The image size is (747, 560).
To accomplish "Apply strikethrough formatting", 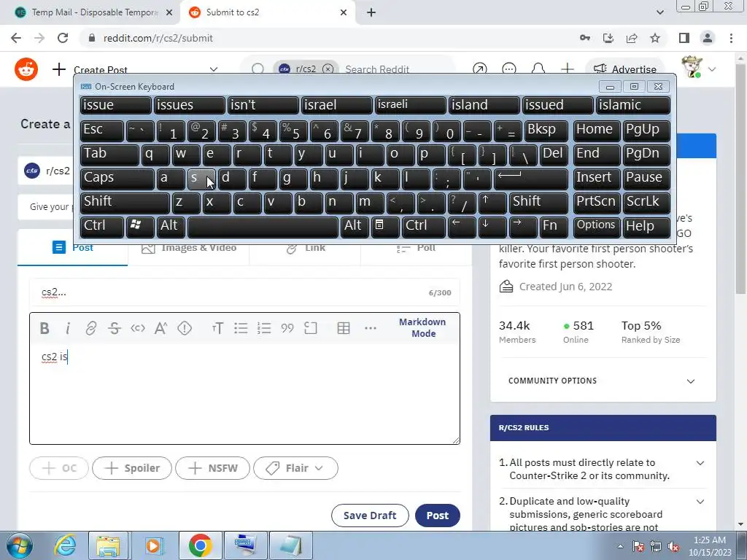I will [115, 328].
